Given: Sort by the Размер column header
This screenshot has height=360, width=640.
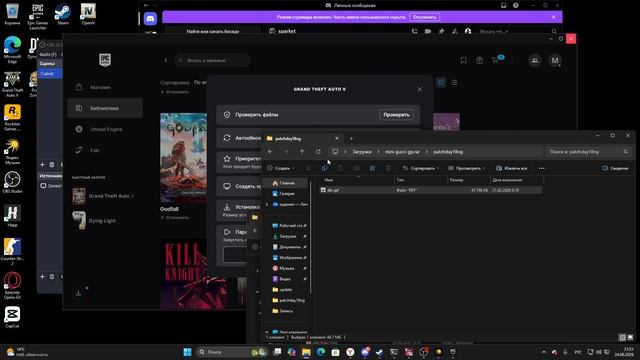Looking at the screenshot, I should click(469, 180).
